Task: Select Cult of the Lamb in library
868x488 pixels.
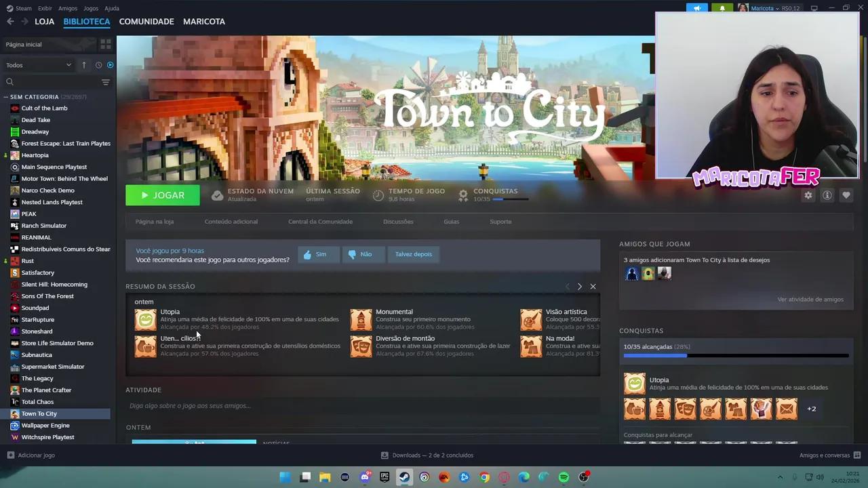Action: (x=44, y=108)
